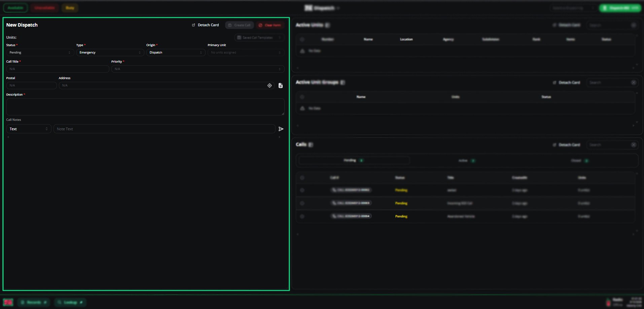Click the Radio status icon in bottom bar
Screen dimensions: 644x309
tap(608, 302)
